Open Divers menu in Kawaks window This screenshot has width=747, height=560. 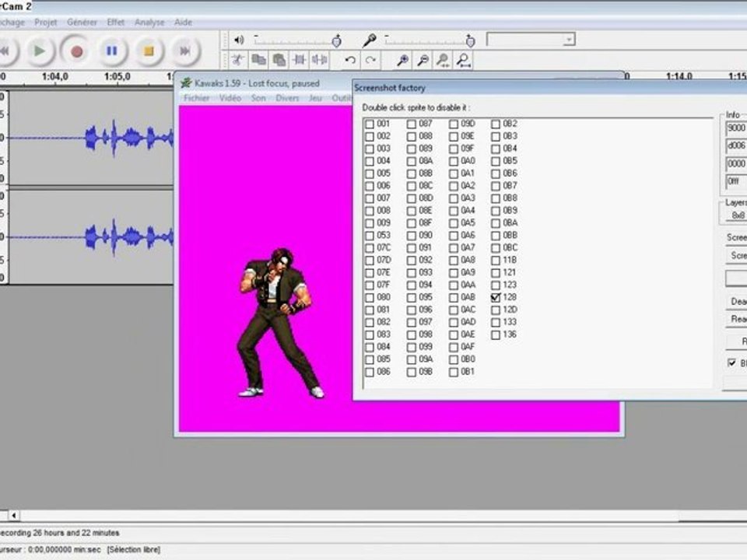[287, 98]
